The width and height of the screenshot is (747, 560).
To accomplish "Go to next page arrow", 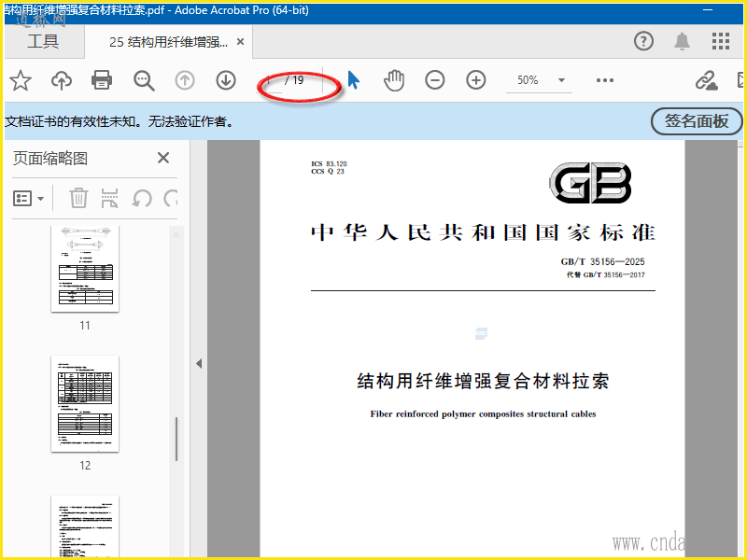I will 226,80.
